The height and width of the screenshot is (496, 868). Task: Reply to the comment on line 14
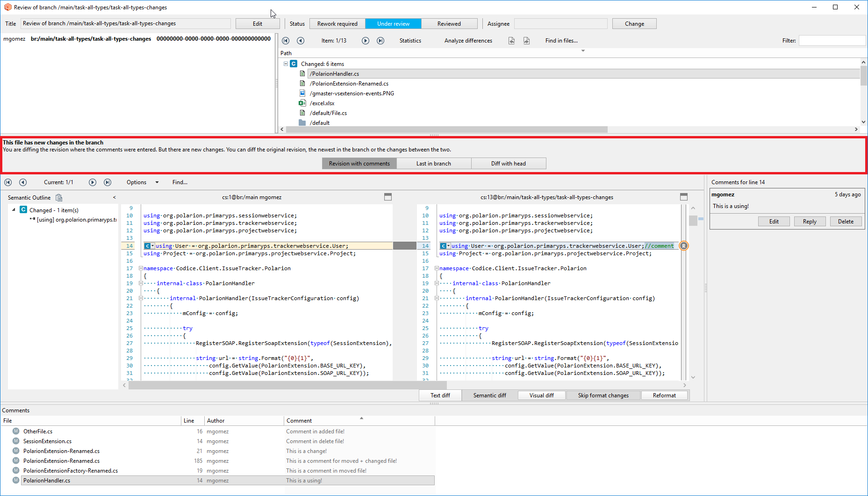(810, 221)
